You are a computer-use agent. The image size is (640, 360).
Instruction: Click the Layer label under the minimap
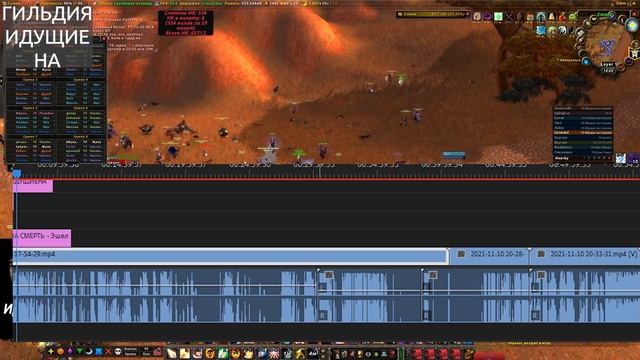(607, 64)
